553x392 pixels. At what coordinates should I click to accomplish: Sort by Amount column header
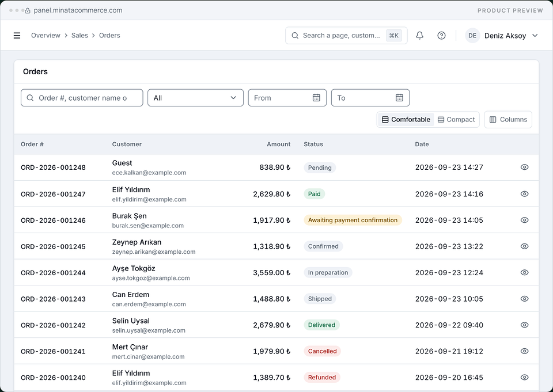click(x=278, y=144)
